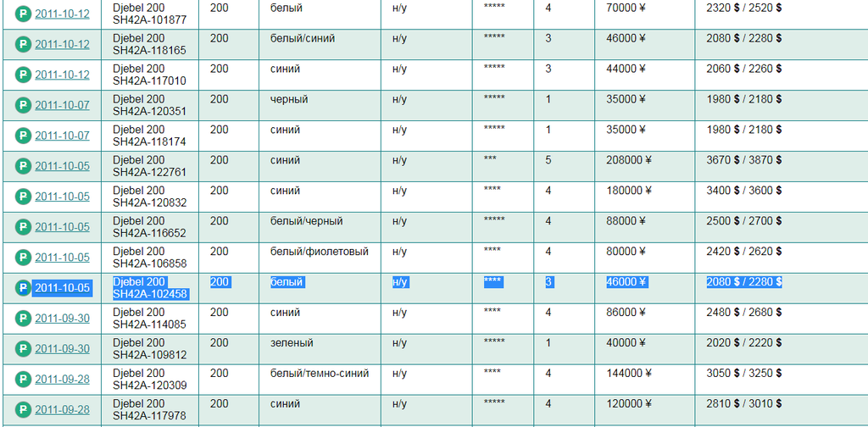Screen dimensions: 868x427
Task: Click the dollar price 3400 $ / 3600 $
Action: pyautogui.click(x=744, y=191)
